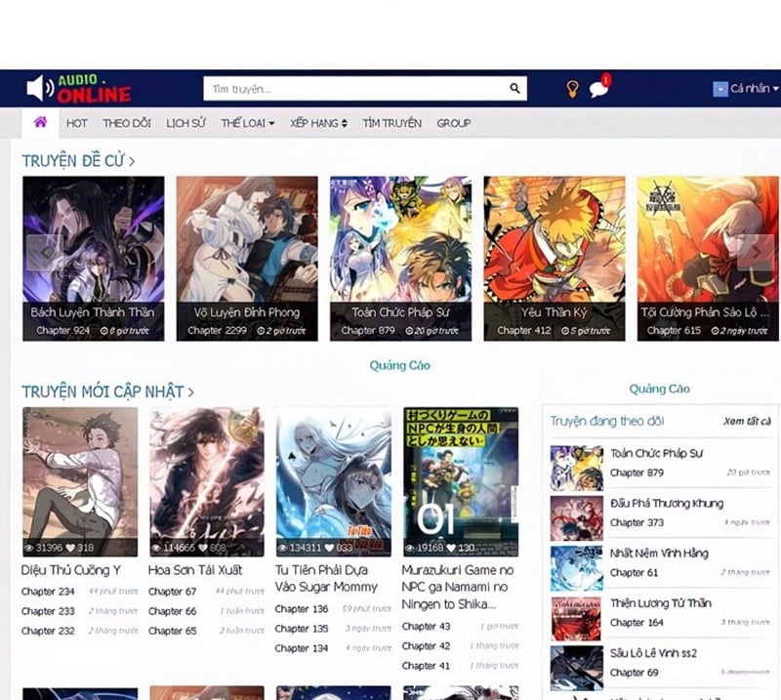Screen dimensions: 781x700
Task: Open the Hot menu item
Action: point(77,123)
